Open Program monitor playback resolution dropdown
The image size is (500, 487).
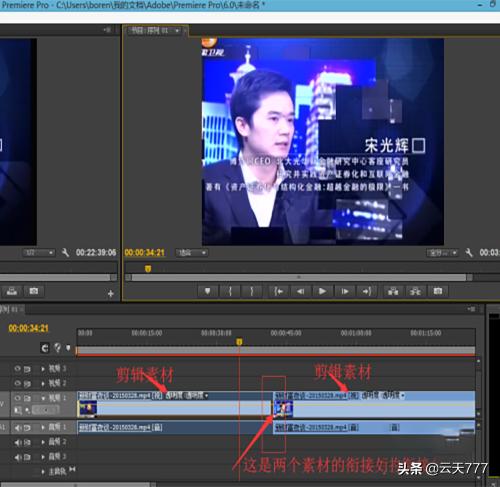pyautogui.click(x=442, y=253)
